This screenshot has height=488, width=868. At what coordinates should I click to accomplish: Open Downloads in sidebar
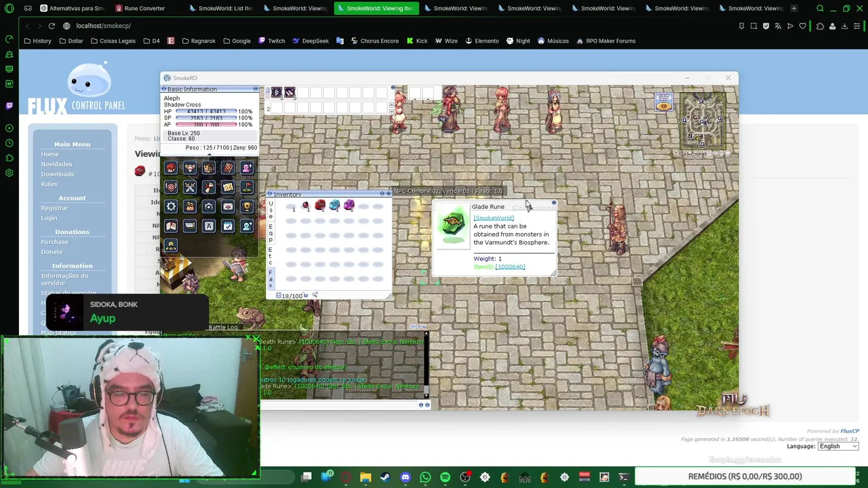58,174
